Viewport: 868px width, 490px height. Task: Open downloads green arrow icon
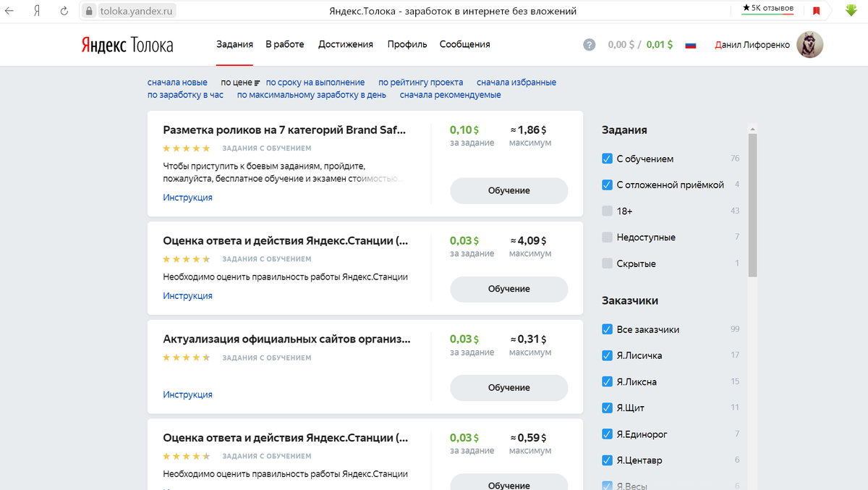coord(851,10)
